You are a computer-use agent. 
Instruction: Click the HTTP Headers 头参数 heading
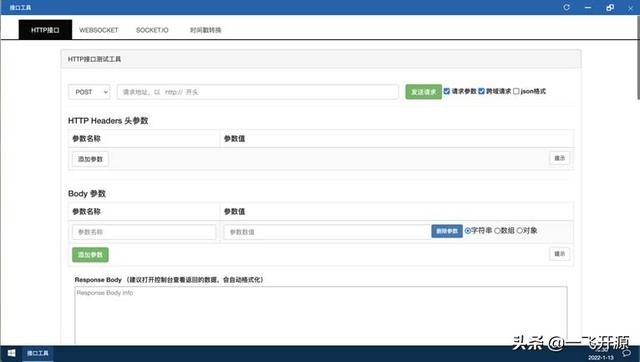[x=108, y=121]
